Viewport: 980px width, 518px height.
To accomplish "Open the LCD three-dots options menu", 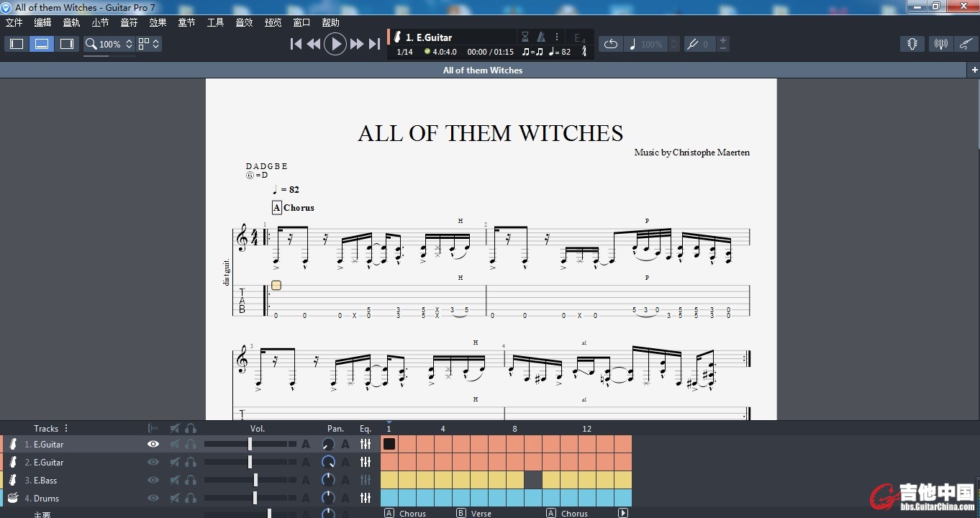I will click(x=557, y=37).
